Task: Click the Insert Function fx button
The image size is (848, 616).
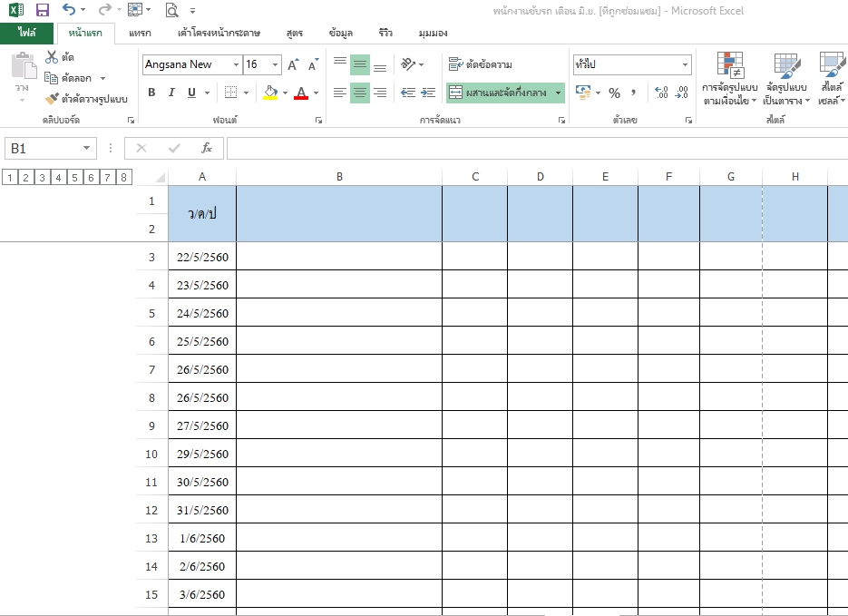Action: [x=207, y=148]
